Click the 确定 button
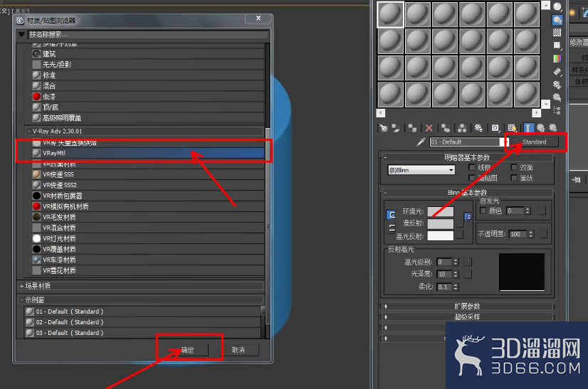Image resolution: width=588 pixels, height=389 pixels. pyautogui.click(x=188, y=350)
